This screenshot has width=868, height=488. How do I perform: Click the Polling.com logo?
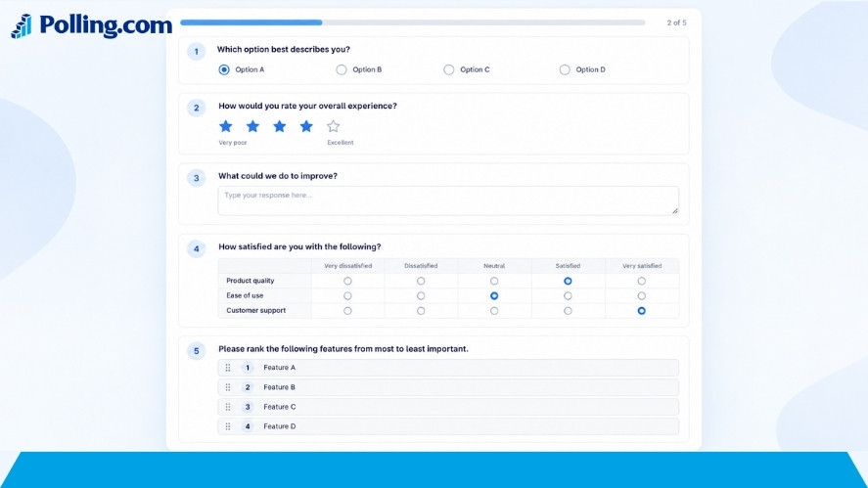tap(91, 25)
